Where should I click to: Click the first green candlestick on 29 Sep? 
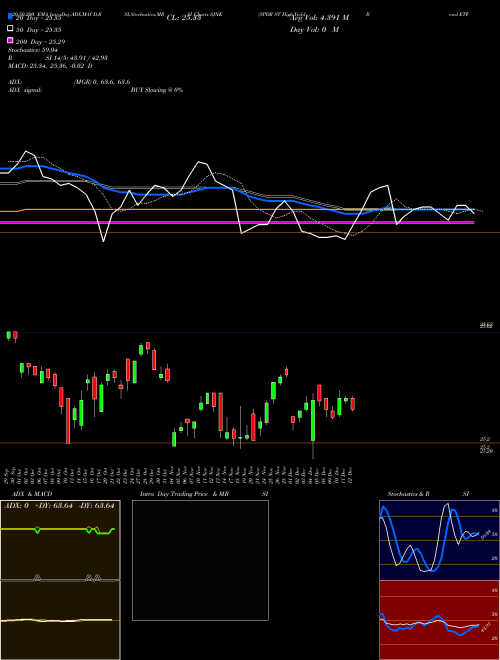point(8,335)
